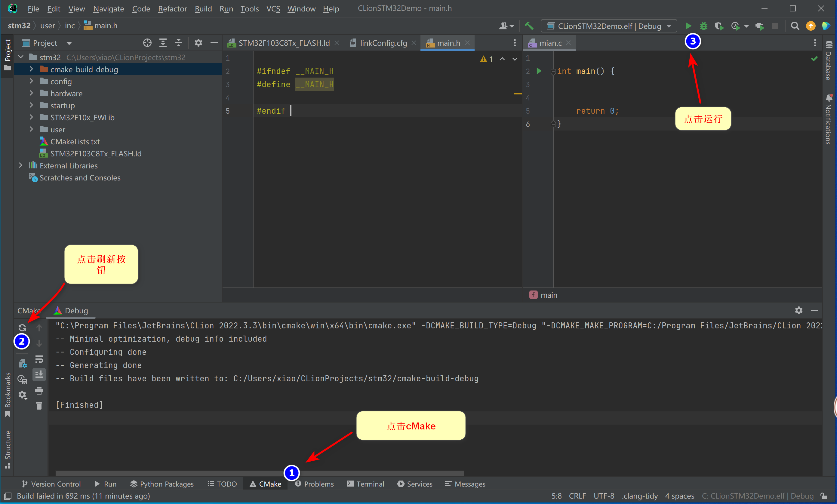The height and width of the screenshot is (504, 837).
Task: Expand the cmake-build-debug folder
Action: [31, 69]
